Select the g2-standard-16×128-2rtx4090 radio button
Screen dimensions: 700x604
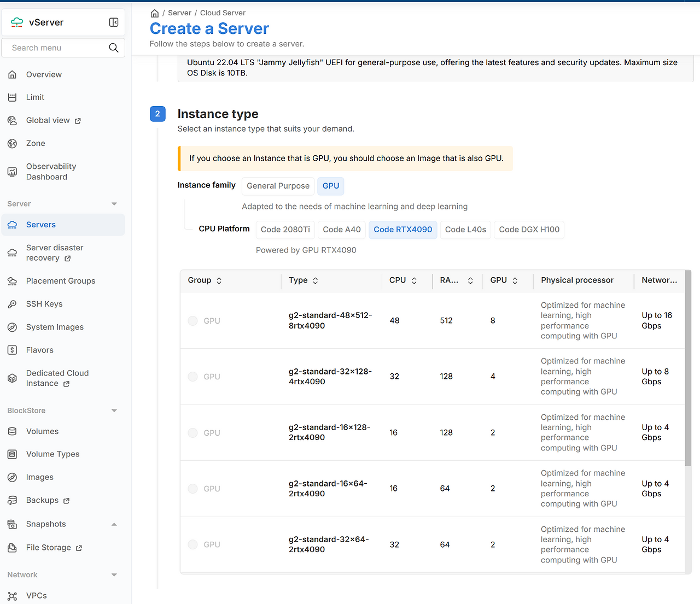pos(192,433)
